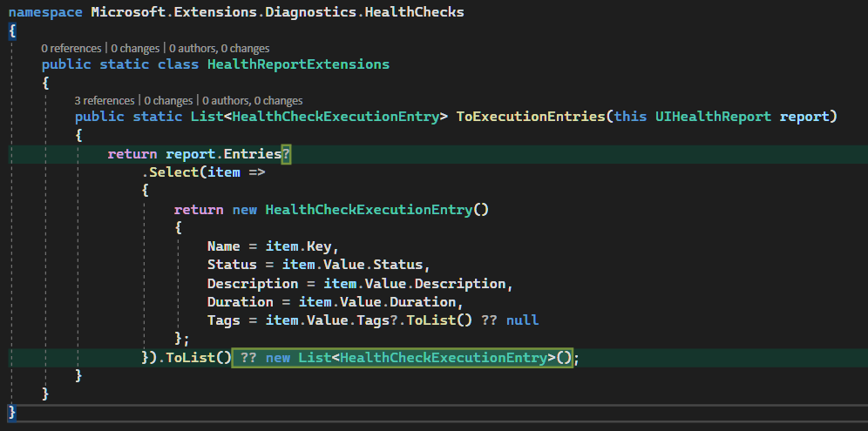The height and width of the screenshot is (431, 868).
Task: Click UIHealthReport parameter type
Action: [713, 117]
